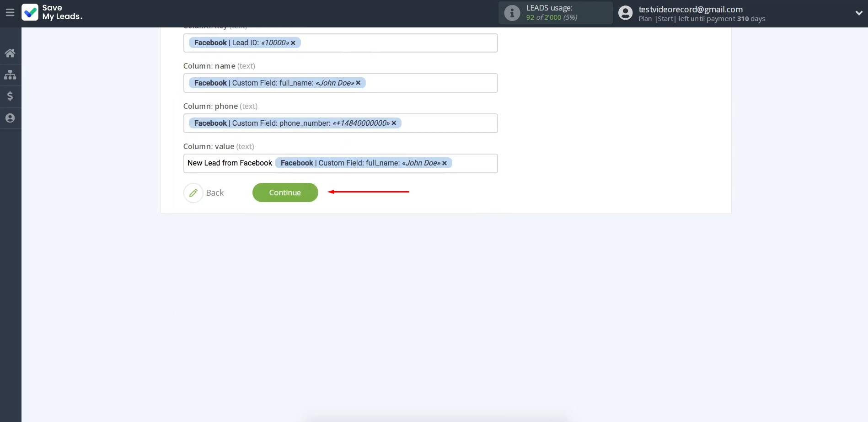Focus the Lead ID input field

pos(340,43)
